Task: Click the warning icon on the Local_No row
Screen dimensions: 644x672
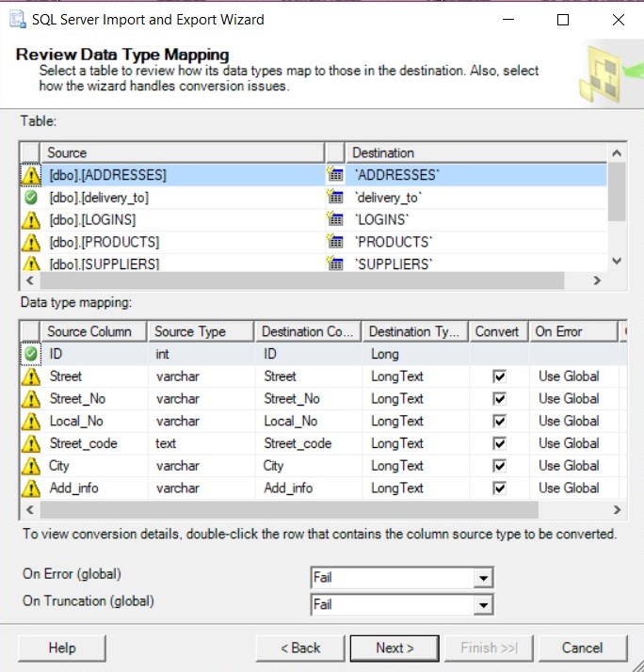Action: 31,422
